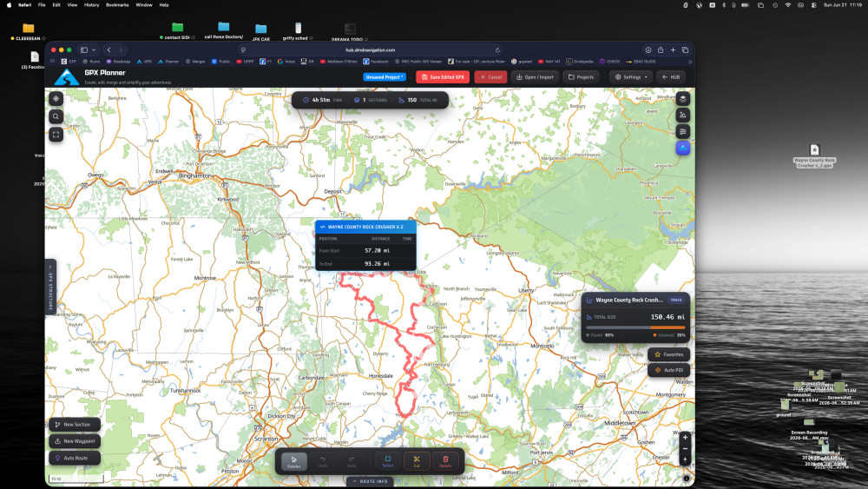The image size is (868, 489).
Task: Select the Pointer tool in bottom toolbar
Action: click(294, 461)
